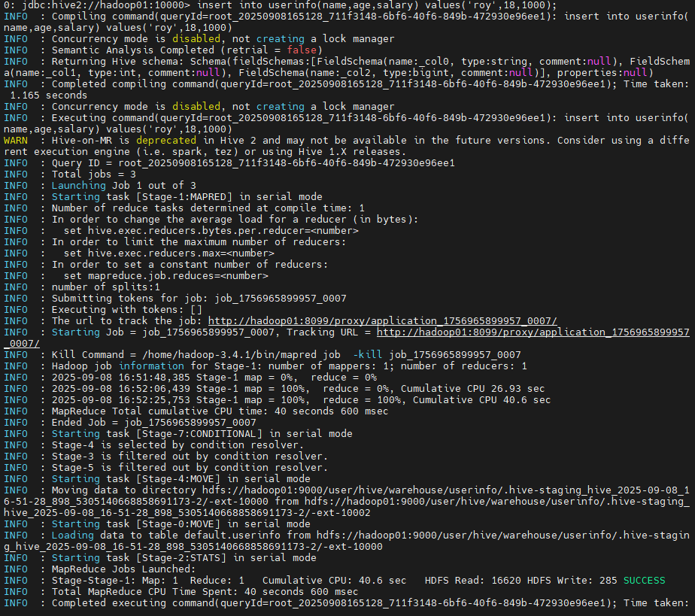This screenshot has width=695, height=616.
Task: Select the 'Compiling command(queryId=' line
Action: coord(347,22)
